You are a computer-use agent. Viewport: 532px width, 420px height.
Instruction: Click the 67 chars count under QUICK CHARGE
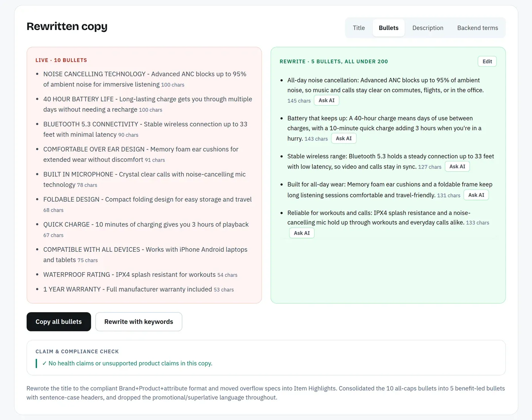coord(53,235)
